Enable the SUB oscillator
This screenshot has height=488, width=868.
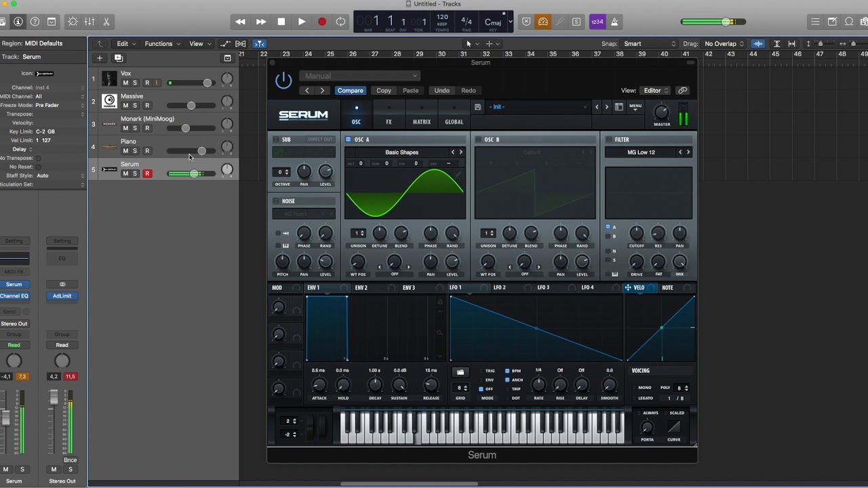click(276, 140)
